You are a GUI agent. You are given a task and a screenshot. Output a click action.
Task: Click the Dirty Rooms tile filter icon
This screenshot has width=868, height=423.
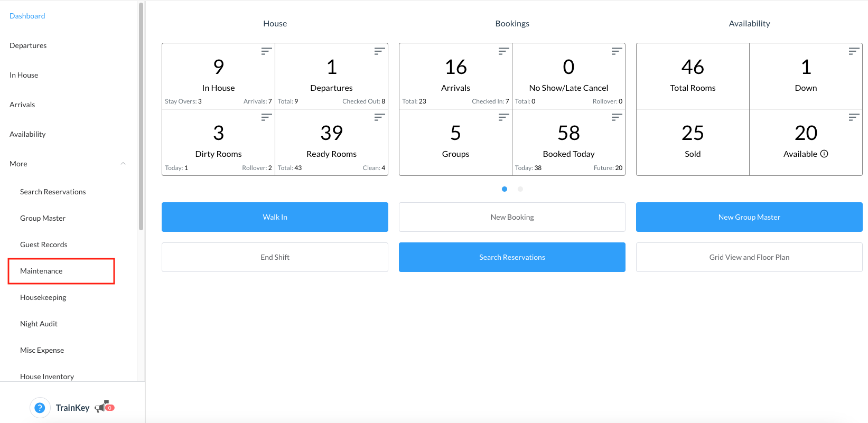click(x=266, y=117)
